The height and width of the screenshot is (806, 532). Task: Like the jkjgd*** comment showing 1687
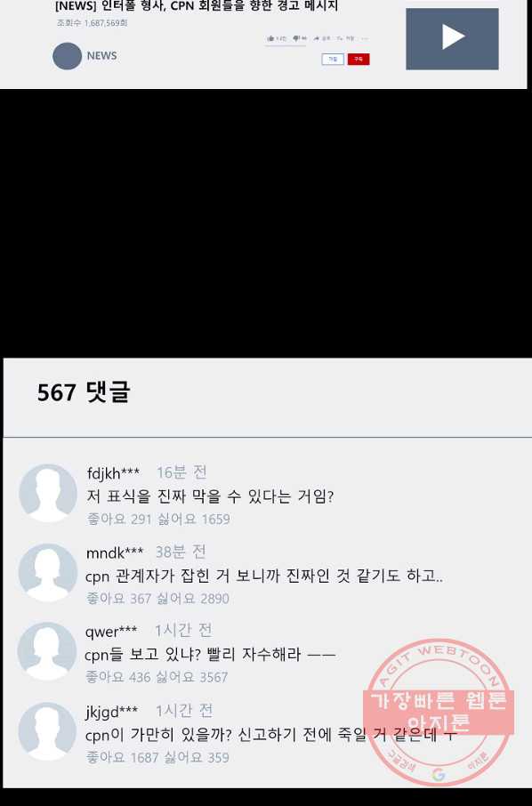coord(123,757)
